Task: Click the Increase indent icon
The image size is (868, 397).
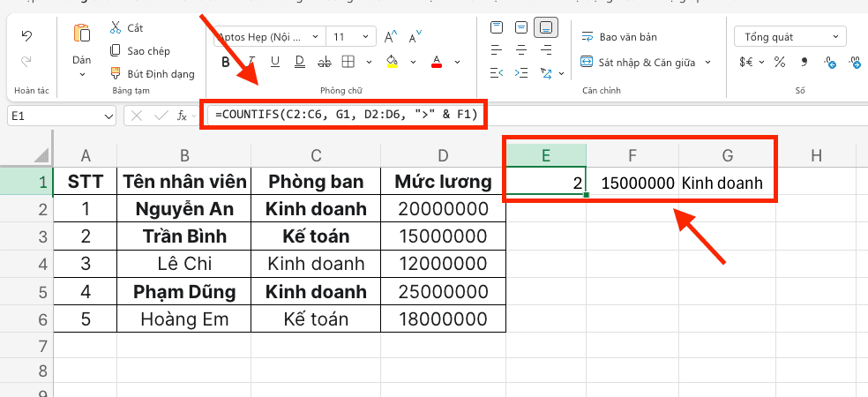Action: [521, 72]
